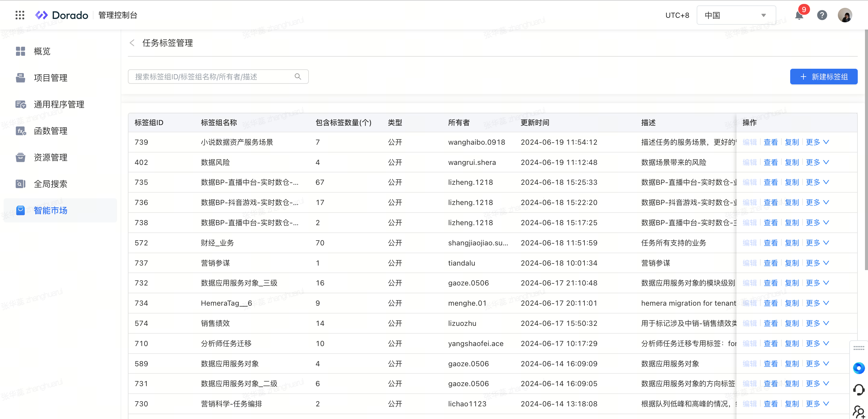This screenshot has width=868, height=419.
Task: Expand 更多 menu for tag group 739
Action: pos(817,142)
